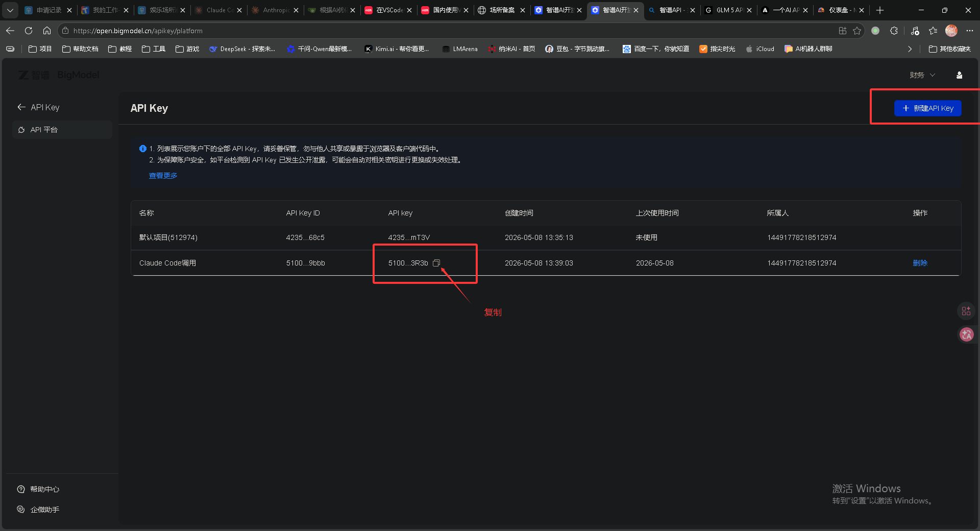Click the green circle extension icon
The height and width of the screenshot is (531, 980).
(875, 31)
